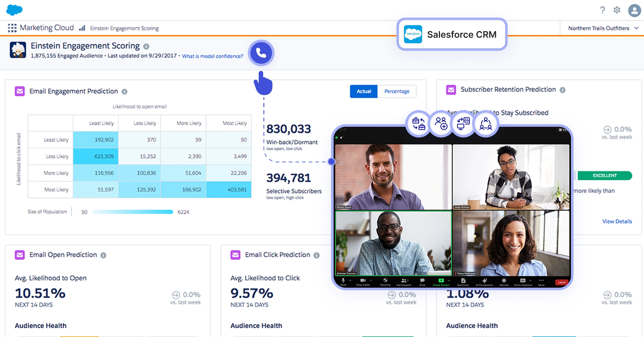Switch to the Percentage view tab

click(x=397, y=91)
